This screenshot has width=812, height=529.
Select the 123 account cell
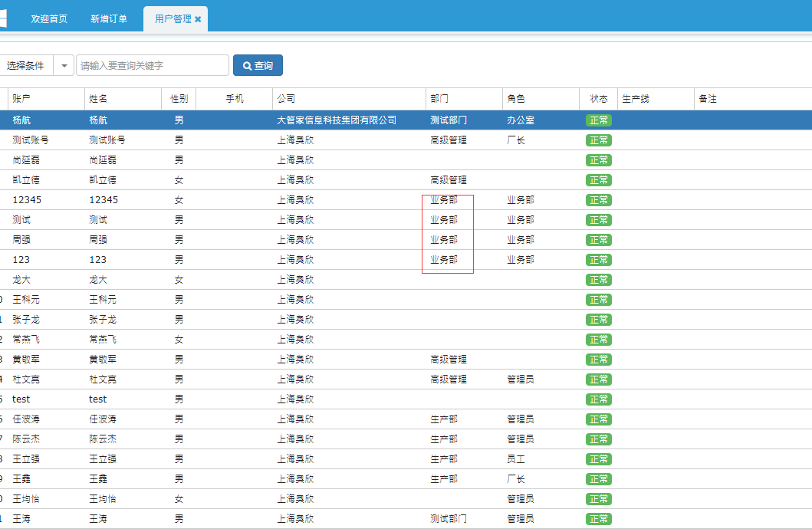21,260
